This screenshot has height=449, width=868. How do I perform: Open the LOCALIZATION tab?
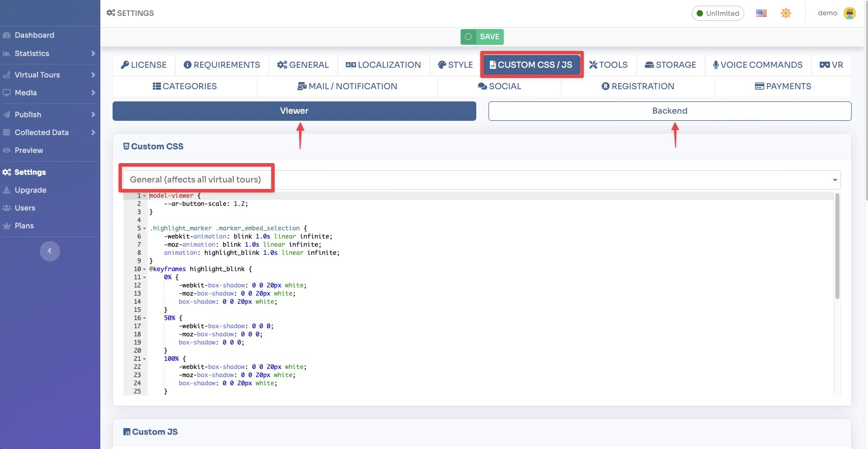[384, 65]
